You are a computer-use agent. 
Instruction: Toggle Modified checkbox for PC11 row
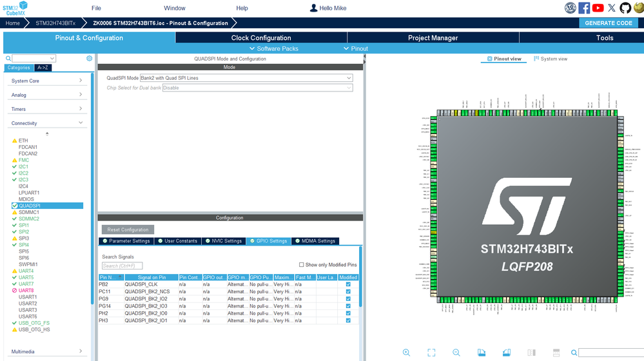348,291
